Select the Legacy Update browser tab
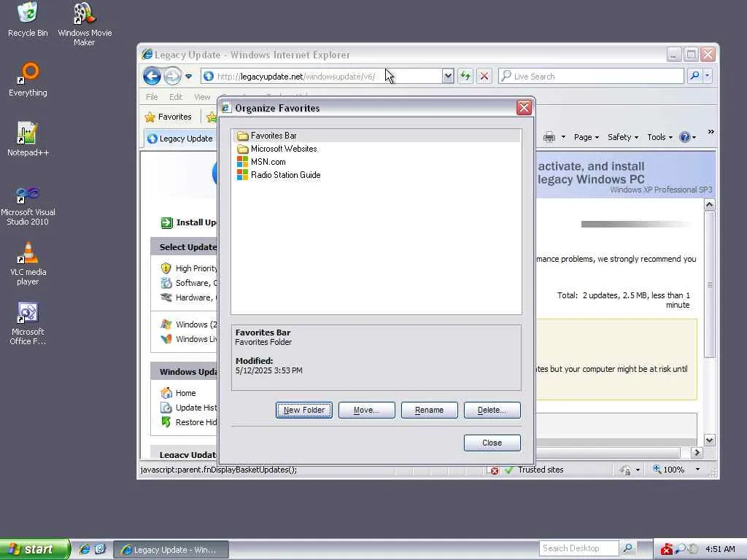The height and width of the screenshot is (560, 747). tap(179, 138)
